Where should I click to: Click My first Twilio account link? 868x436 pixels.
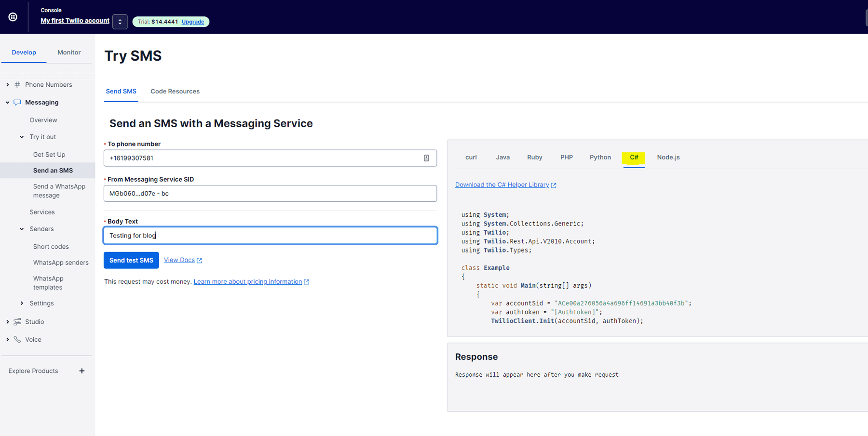(x=75, y=21)
